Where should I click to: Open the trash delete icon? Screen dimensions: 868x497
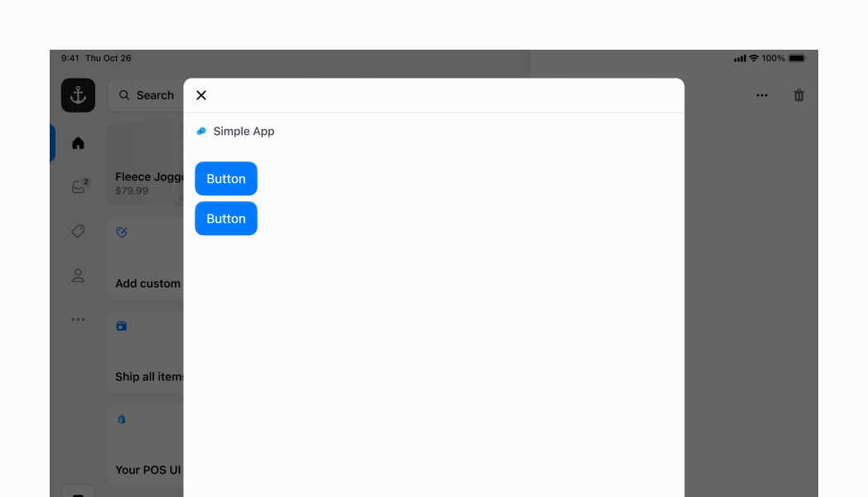(798, 94)
